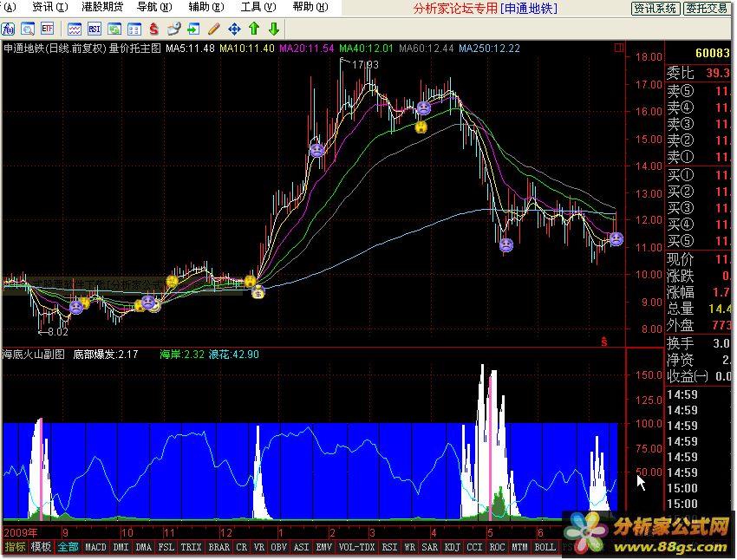
Task: Open the 港股期货 menu
Action: pos(101,7)
